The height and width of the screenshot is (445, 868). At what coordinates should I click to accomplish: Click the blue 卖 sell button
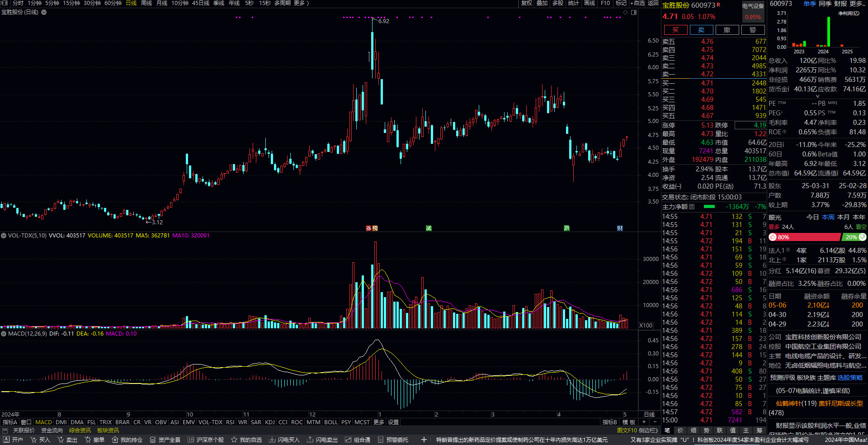[701, 30]
